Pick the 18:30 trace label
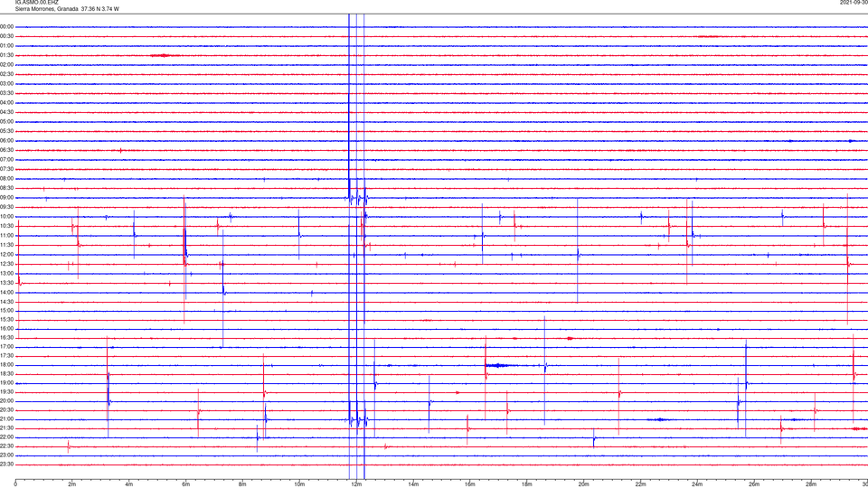 [6, 374]
